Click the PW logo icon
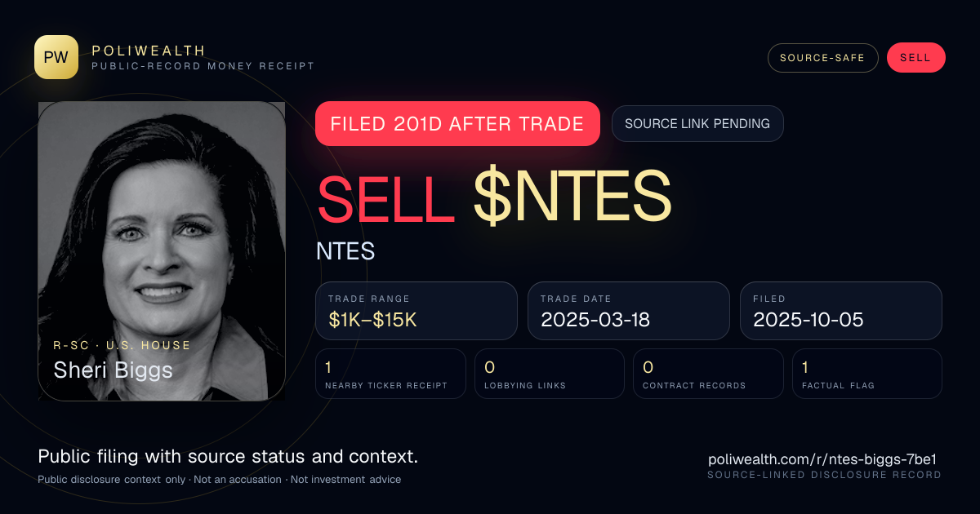 tap(56, 57)
